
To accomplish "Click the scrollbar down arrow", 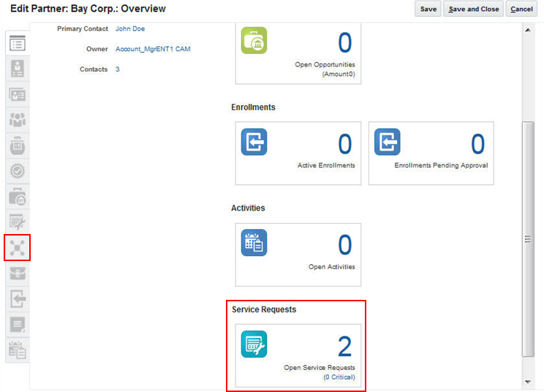I will [528, 382].
